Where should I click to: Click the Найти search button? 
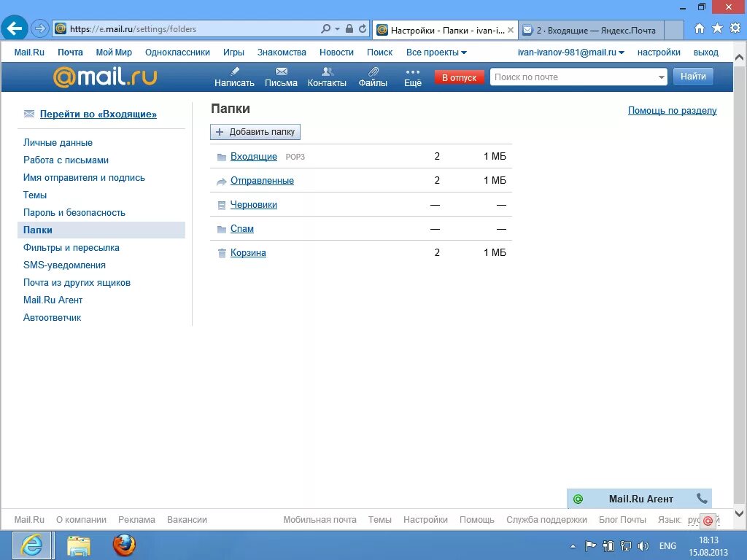(693, 76)
